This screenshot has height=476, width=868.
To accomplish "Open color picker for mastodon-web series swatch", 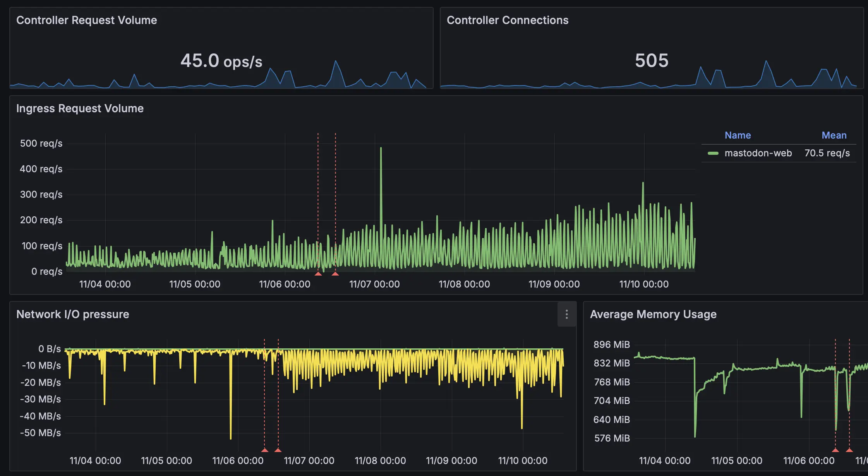I will point(713,153).
